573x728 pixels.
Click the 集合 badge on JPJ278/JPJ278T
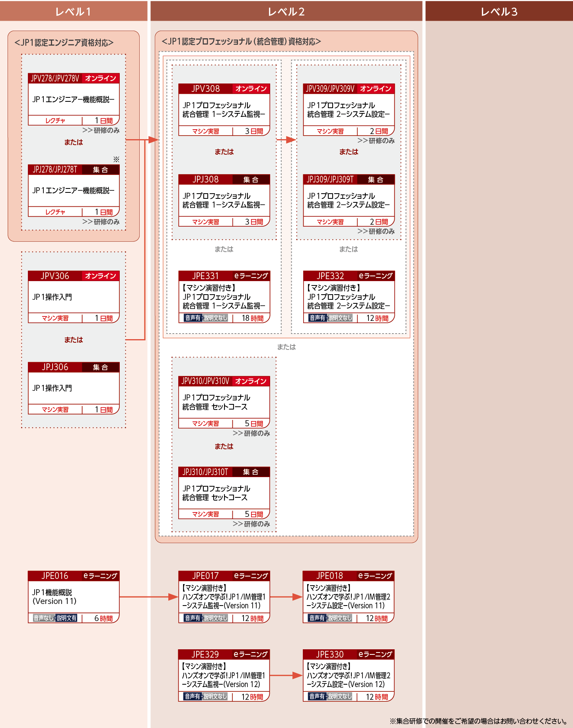coord(100,170)
